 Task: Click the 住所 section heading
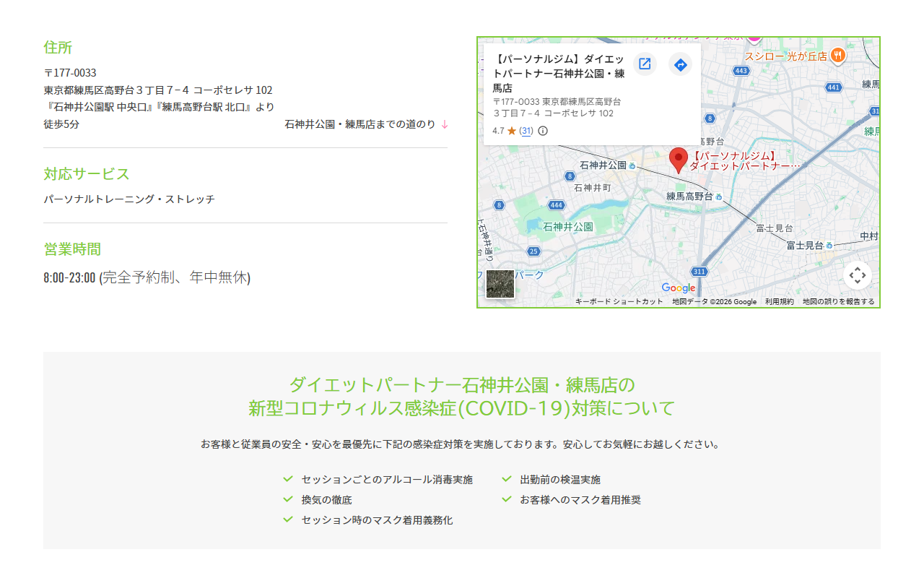(x=58, y=48)
